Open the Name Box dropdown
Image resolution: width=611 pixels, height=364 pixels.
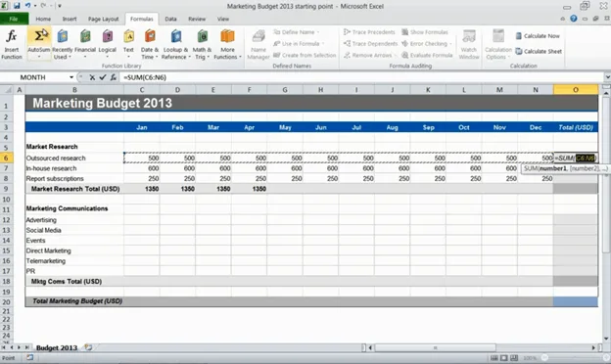point(71,77)
